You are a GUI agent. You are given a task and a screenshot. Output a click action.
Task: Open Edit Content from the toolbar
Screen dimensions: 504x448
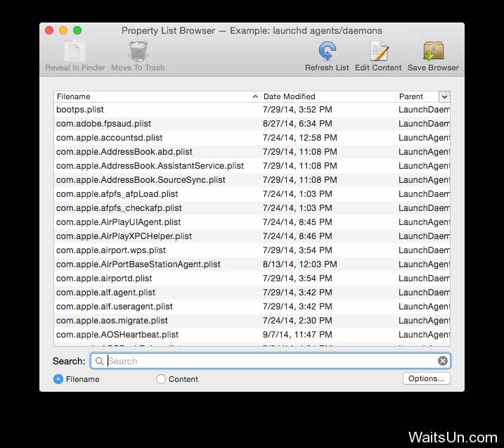378,52
